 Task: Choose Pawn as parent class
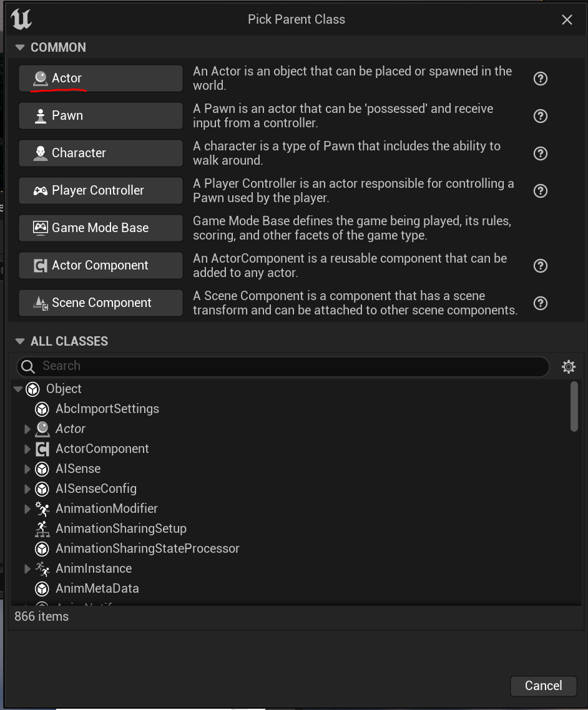click(100, 115)
